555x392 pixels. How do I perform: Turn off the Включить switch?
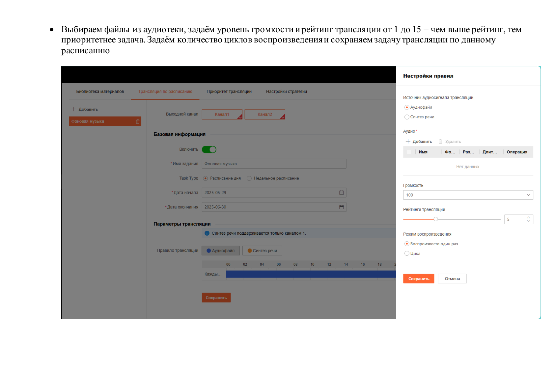click(x=209, y=149)
